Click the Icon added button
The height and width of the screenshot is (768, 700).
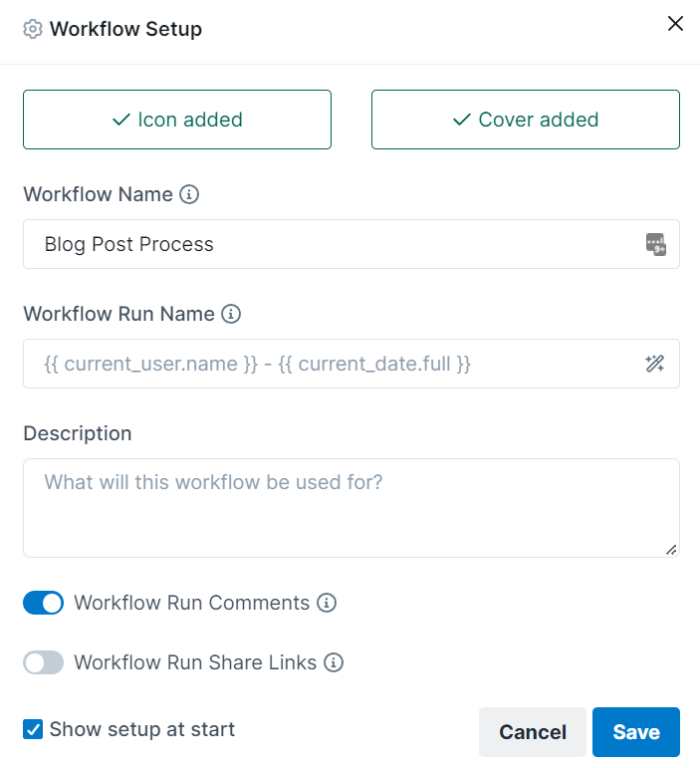coord(177,120)
